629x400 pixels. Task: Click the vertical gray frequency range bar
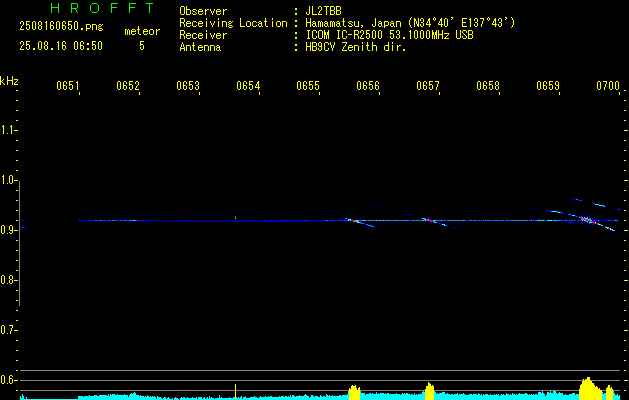20,243
